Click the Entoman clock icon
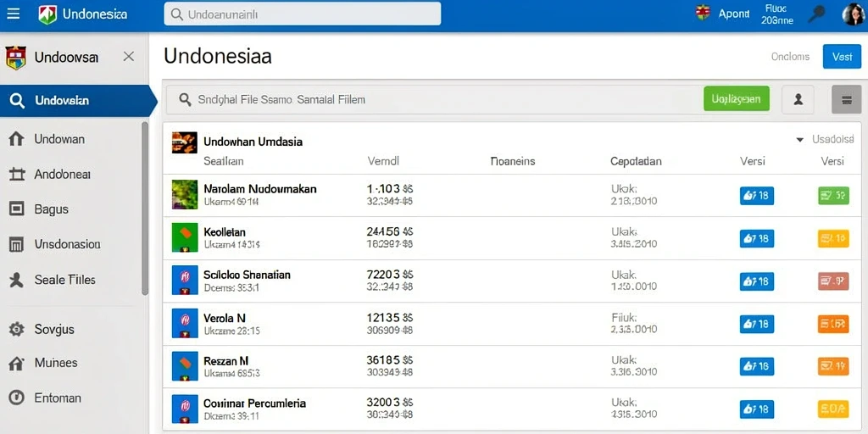The image size is (868, 434). click(17, 398)
